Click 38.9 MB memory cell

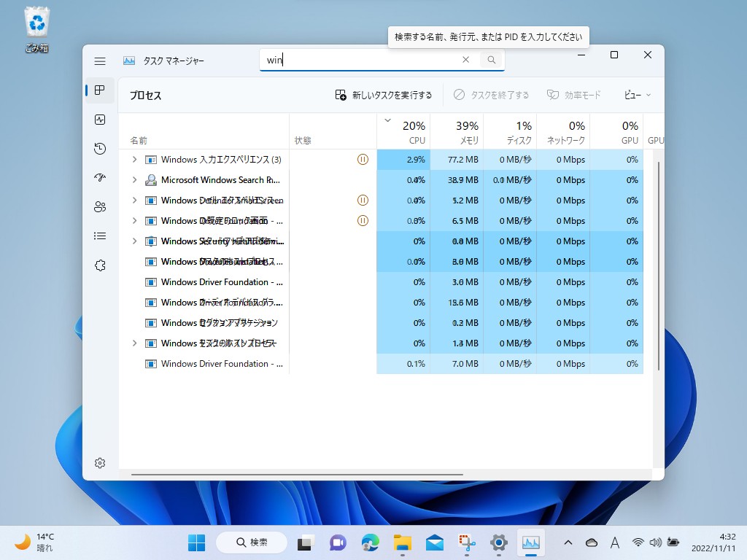coord(457,180)
